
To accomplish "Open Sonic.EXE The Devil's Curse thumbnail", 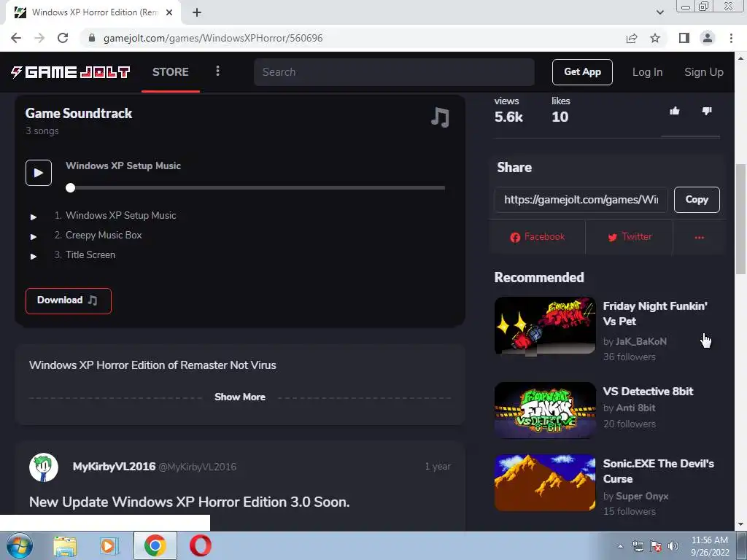I will click(544, 483).
